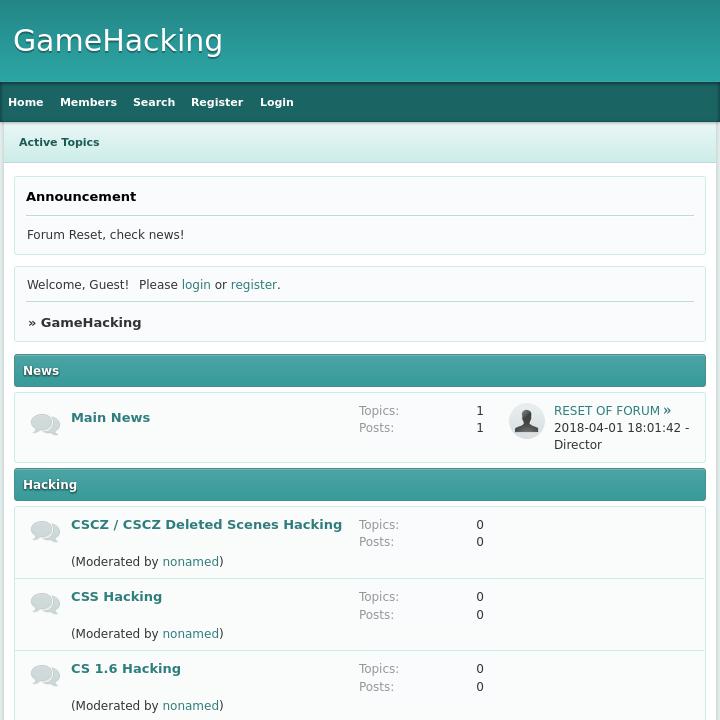Open Login from the navigation bar
Image resolution: width=720 pixels, height=720 pixels.
point(277,102)
